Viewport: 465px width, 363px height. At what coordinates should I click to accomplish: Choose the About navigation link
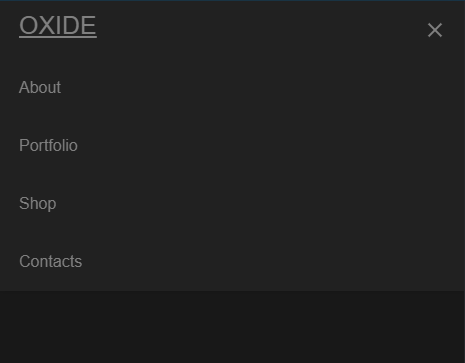pyautogui.click(x=40, y=87)
